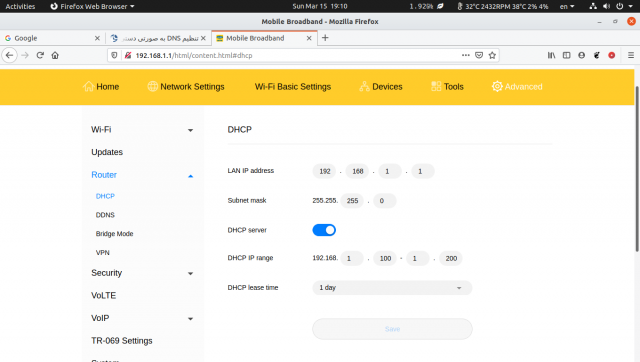Expand the Security sidebar section

tap(190, 273)
